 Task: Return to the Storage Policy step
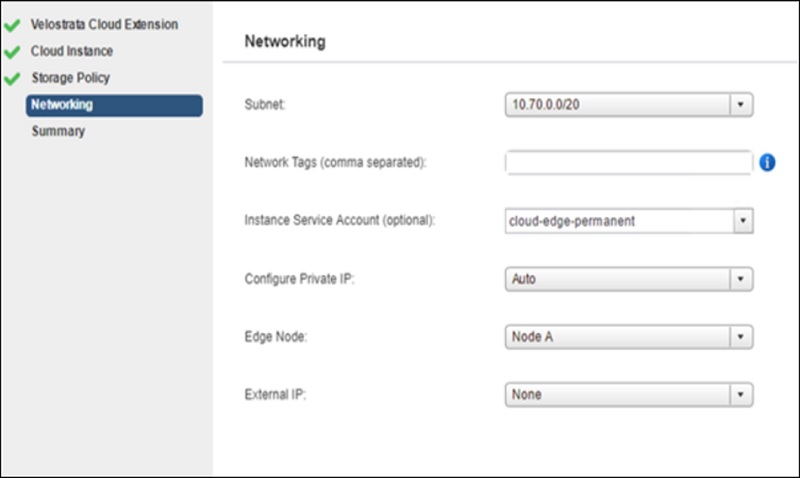pyautogui.click(x=70, y=78)
